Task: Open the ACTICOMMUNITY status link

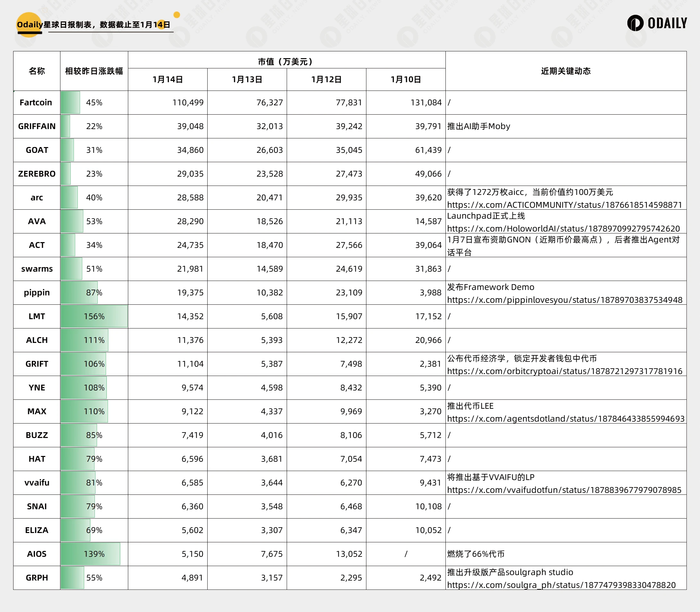Action: (564, 205)
